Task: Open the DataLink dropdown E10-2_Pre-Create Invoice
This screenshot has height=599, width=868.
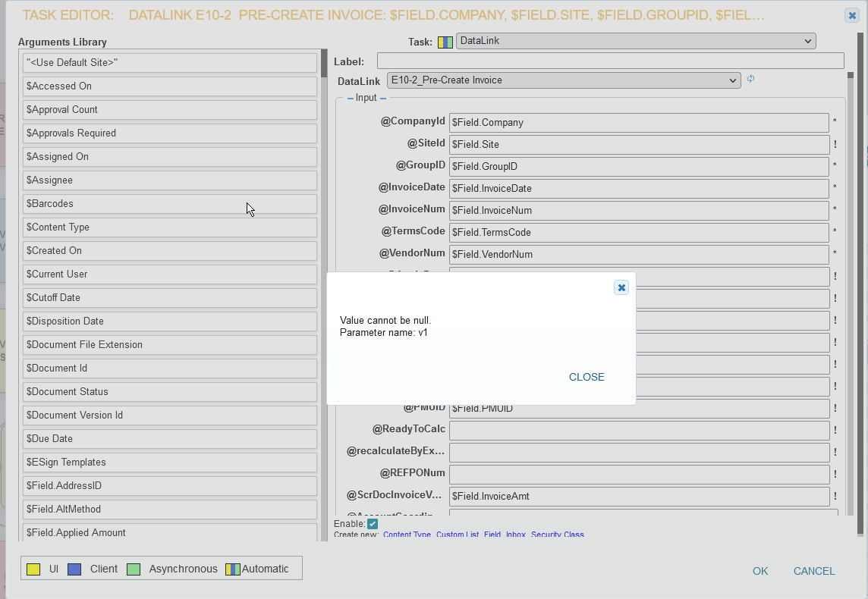Action: [564, 80]
